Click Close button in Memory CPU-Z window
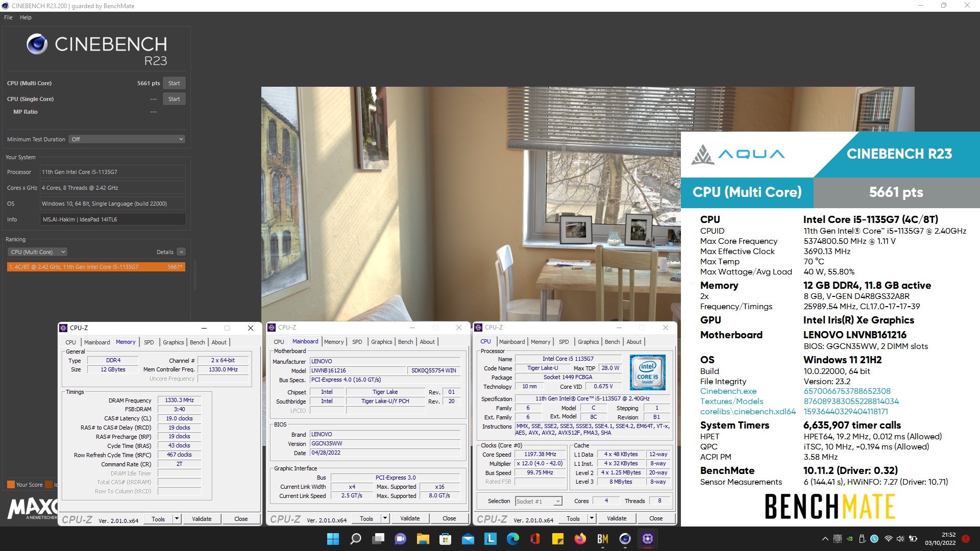 [241, 519]
